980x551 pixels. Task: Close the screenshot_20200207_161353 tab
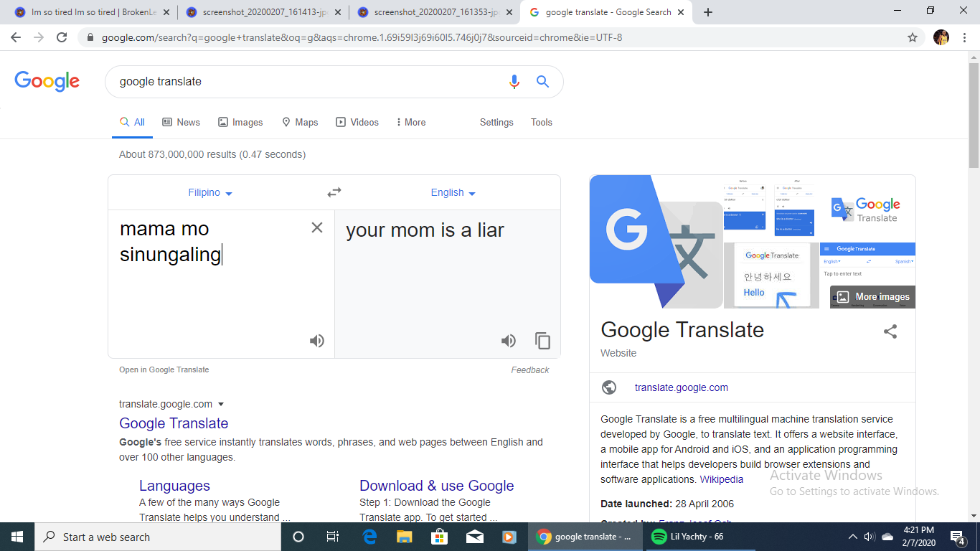pos(509,12)
